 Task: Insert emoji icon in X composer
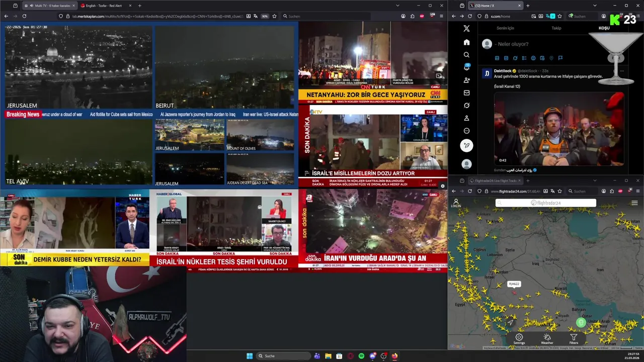(x=533, y=58)
